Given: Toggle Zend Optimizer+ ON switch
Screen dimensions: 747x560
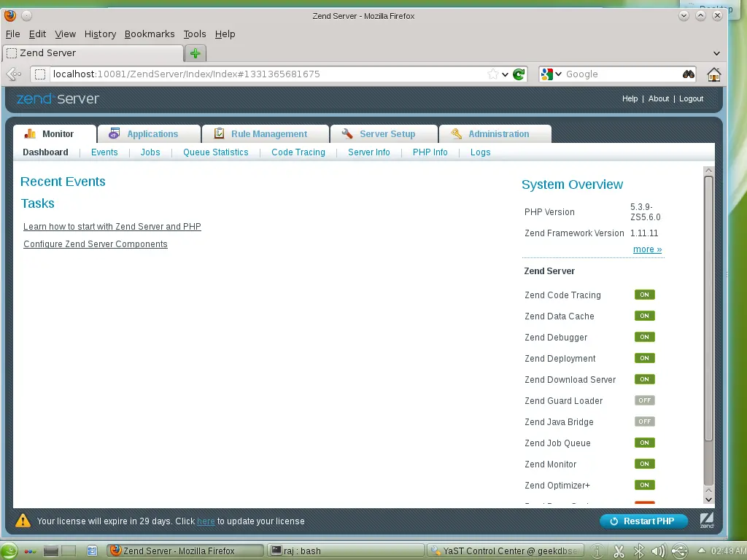Looking at the screenshot, I should click(x=645, y=485).
